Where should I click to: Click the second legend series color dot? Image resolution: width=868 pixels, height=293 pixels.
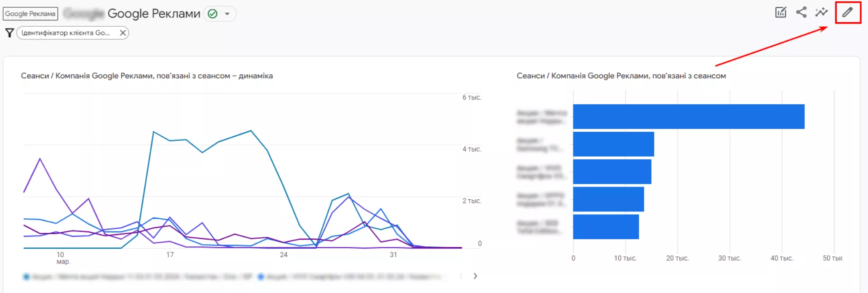tap(261, 277)
